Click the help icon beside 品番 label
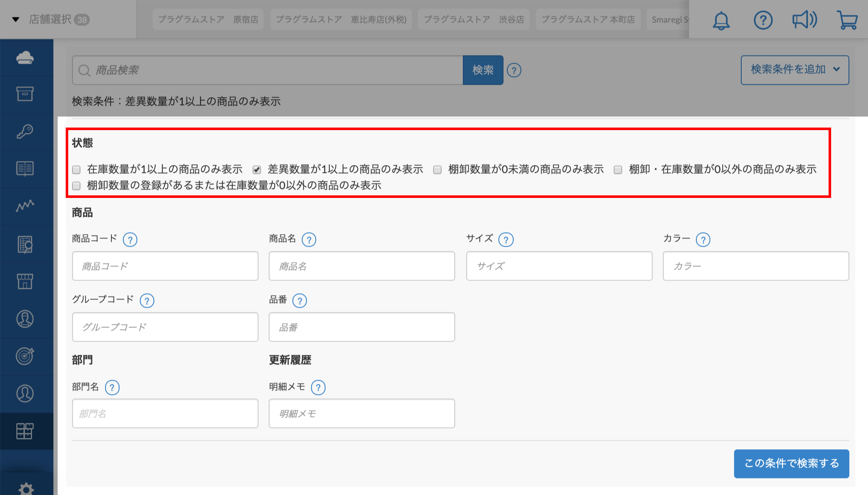 click(x=300, y=301)
